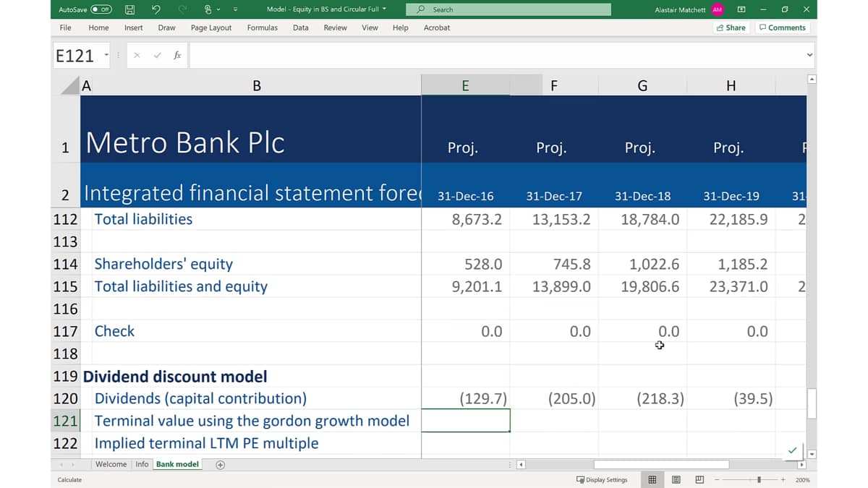Click previous sheet navigation arrow
The height and width of the screenshot is (488, 868).
click(x=62, y=465)
